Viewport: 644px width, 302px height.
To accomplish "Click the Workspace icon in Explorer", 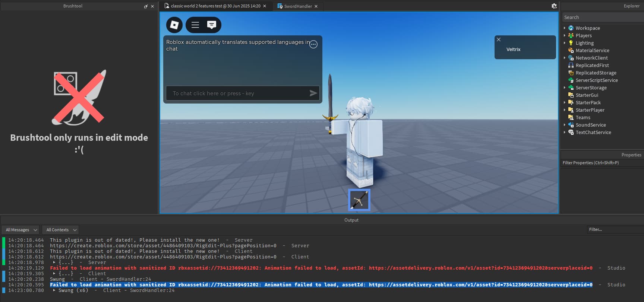I will pyautogui.click(x=571, y=28).
